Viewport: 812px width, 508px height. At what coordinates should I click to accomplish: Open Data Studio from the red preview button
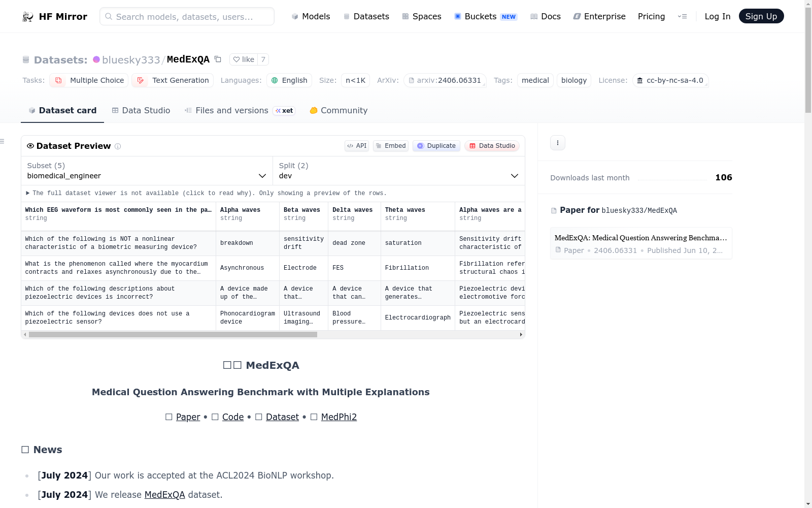point(492,146)
